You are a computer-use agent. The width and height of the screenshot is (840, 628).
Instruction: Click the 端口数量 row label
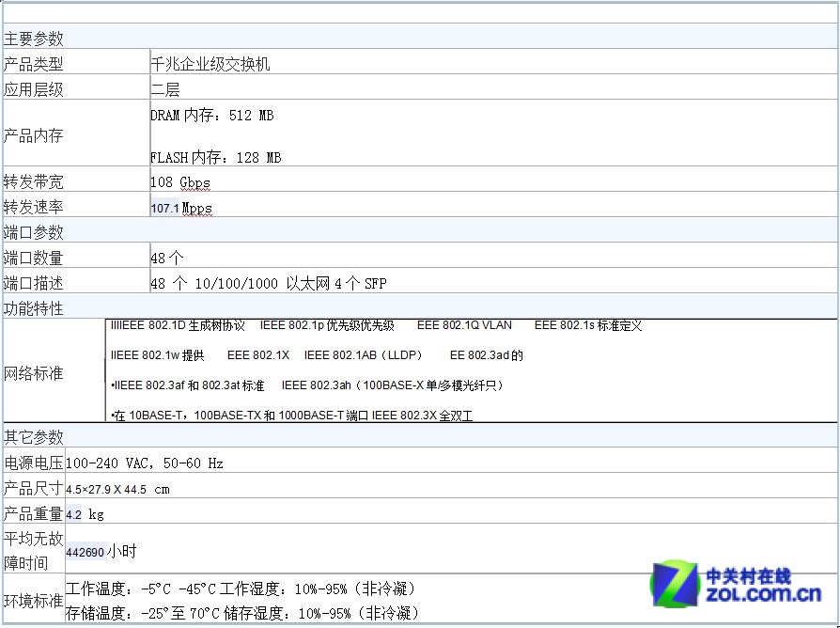pos(34,259)
